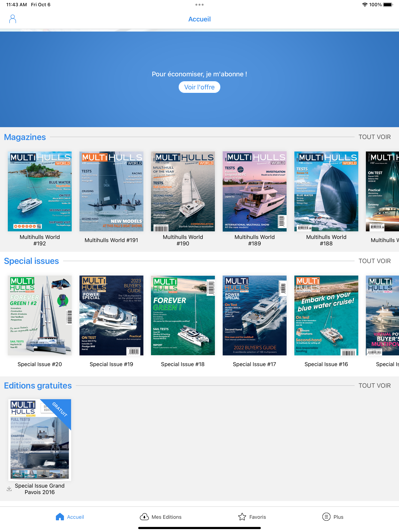Tap TOUT VOIR for Special issues

(374, 261)
